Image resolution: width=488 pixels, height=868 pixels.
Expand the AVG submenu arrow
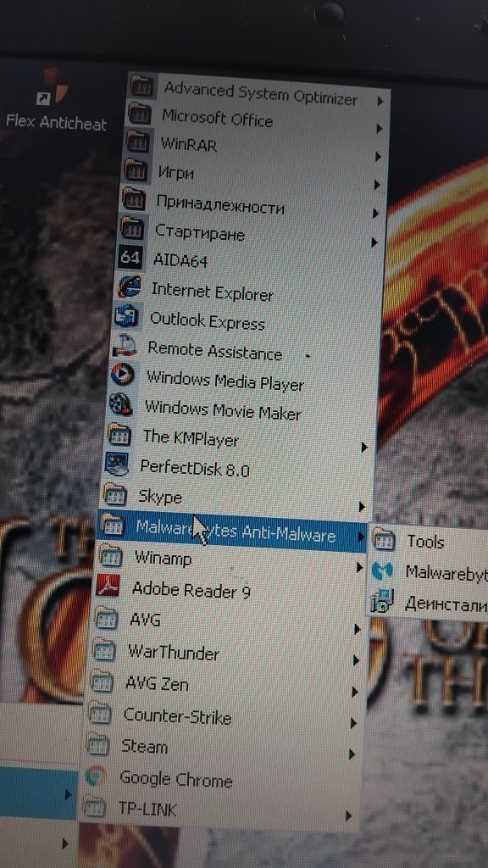coord(358,630)
